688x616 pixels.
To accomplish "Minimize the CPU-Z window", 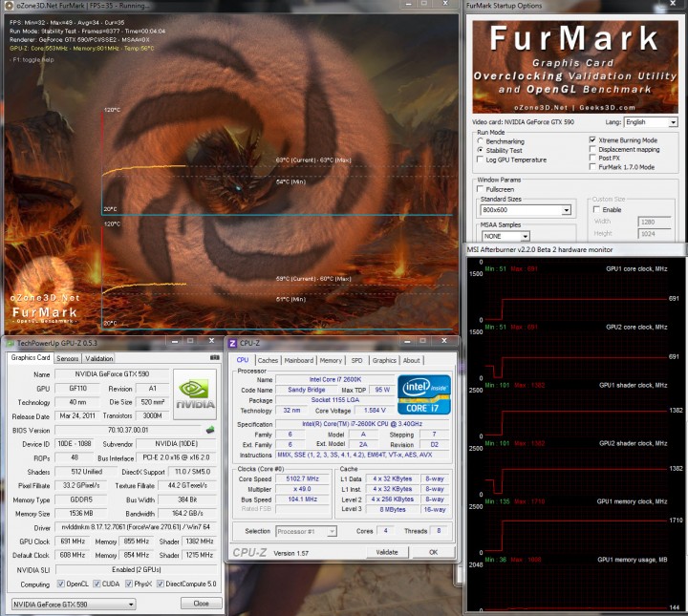I will click(x=407, y=341).
